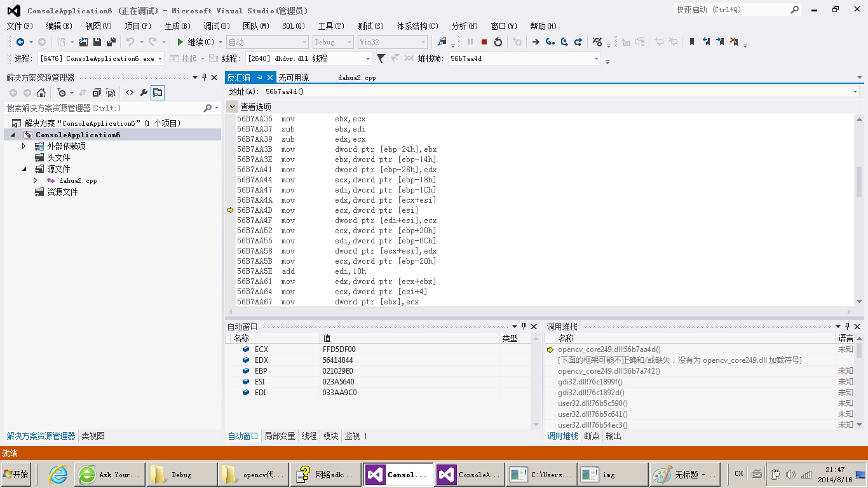The image size is (868, 488).
Task: Open the Debug folder taskbar button
Action: pos(182,474)
